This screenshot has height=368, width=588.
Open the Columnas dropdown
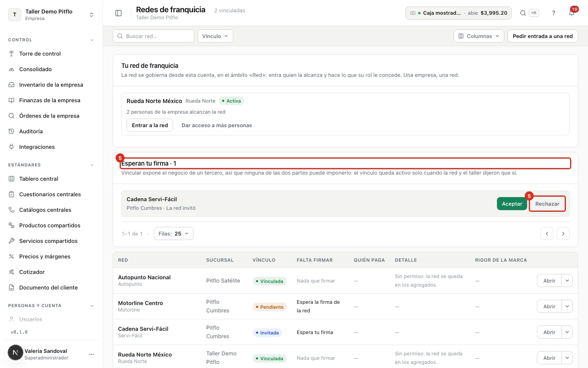(479, 36)
